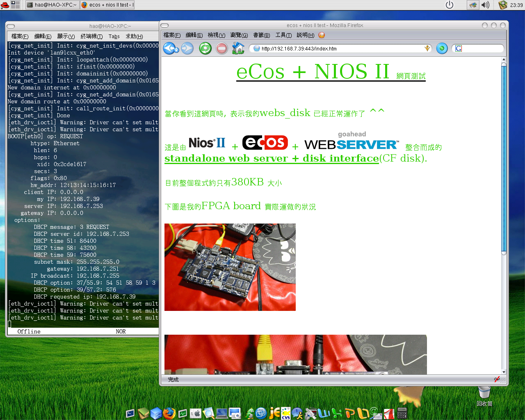This screenshot has width=525, height=420.
Task: Open terminal window's 終端機(T) menu
Action: tap(91, 37)
